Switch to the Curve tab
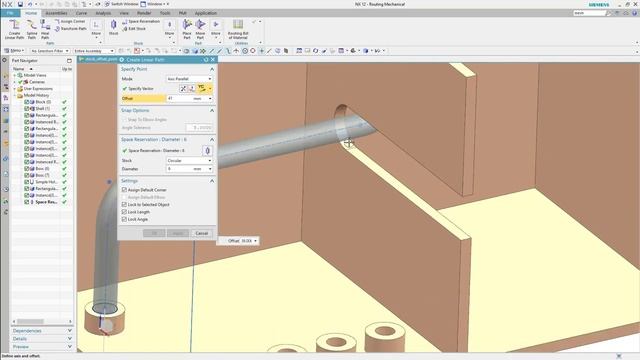Image resolution: width=640 pixels, height=360 pixels. (81, 13)
